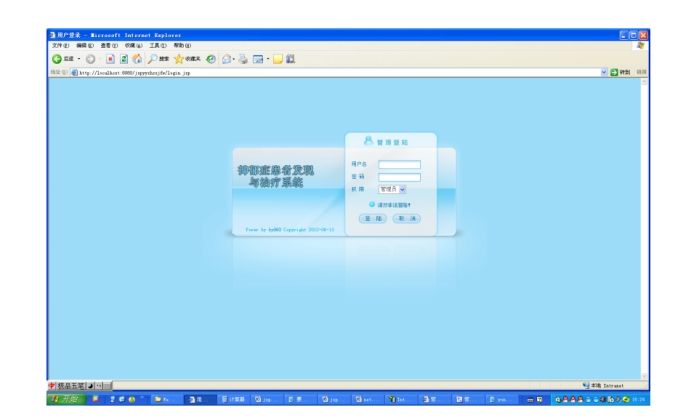The height and width of the screenshot is (418, 692).
Task: Click the system tray clock
Action: click(x=639, y=399)
